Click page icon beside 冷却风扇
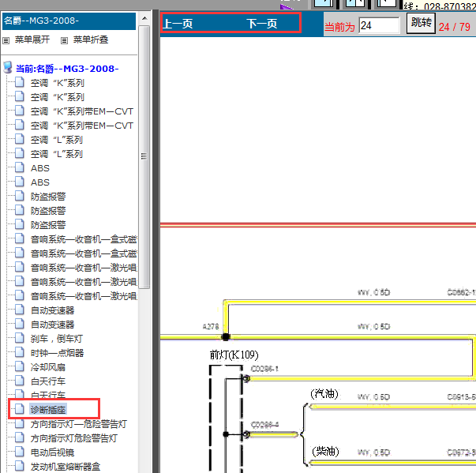 pos(20,366)
